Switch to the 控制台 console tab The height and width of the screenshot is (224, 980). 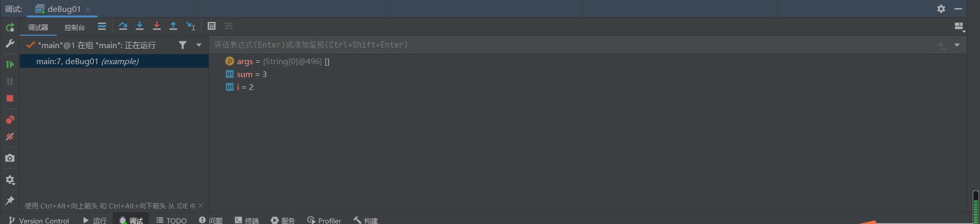[x=75, y=27]
